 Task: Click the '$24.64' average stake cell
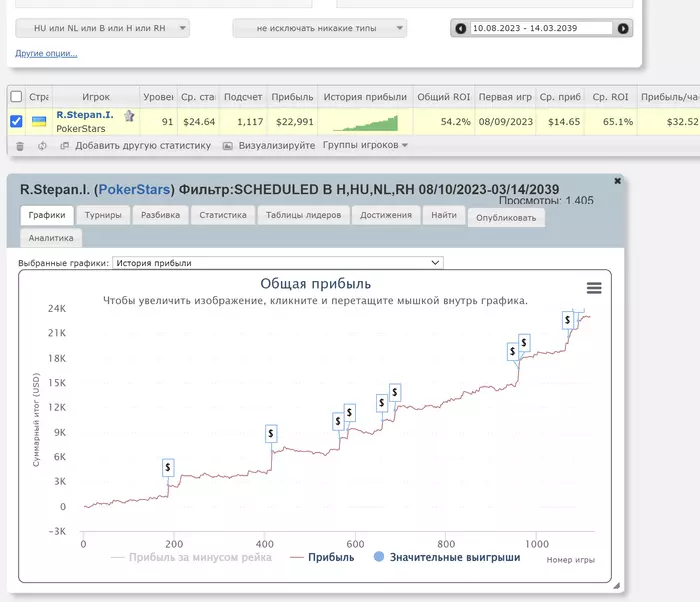coord(199,121)
